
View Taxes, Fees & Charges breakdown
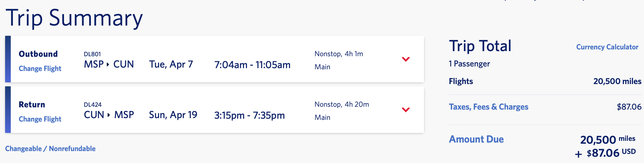tap(489, 107)
